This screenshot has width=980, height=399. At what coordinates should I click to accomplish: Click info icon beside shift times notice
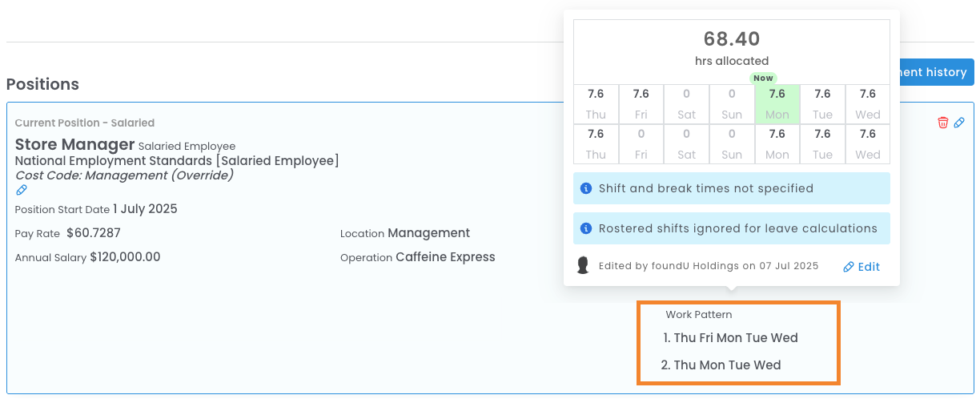(585, 188)
